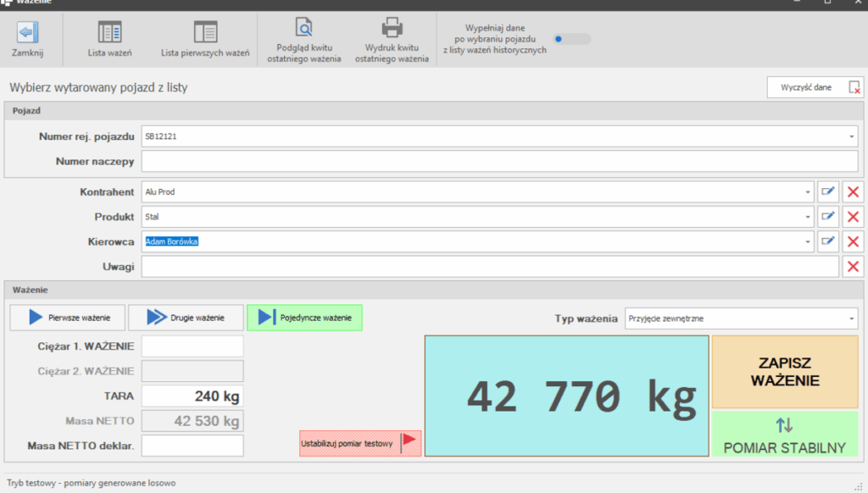Select the Pierwsze ważenie mode button
The height and width of the screenshot is (493, 868).
pyautogui.click(x=68, y=318)
